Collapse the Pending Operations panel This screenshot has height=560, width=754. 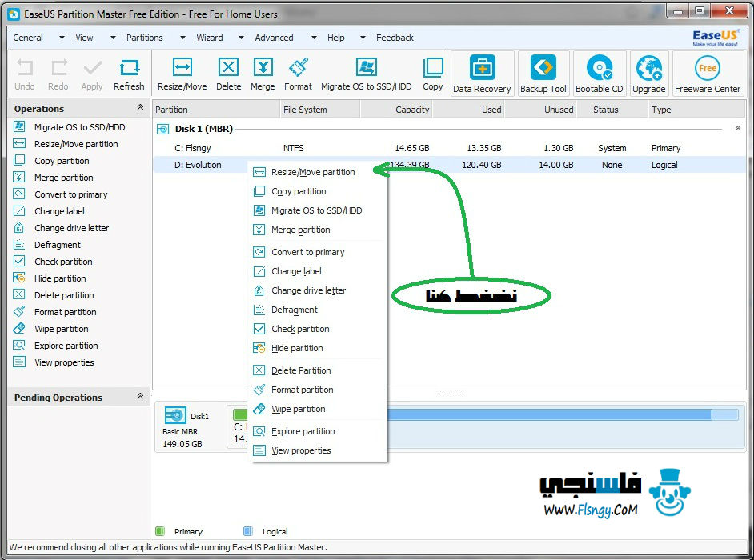point(140,396)
